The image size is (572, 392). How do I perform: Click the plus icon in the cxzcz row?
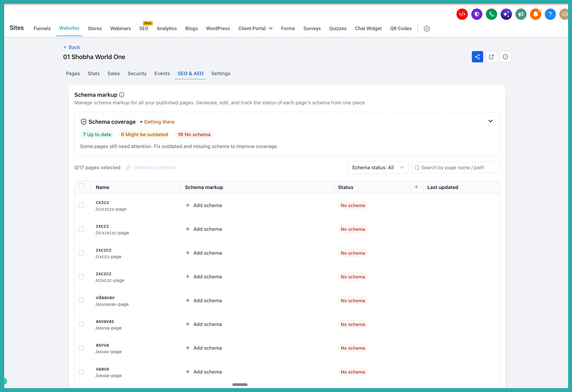(x=188, y=205)
